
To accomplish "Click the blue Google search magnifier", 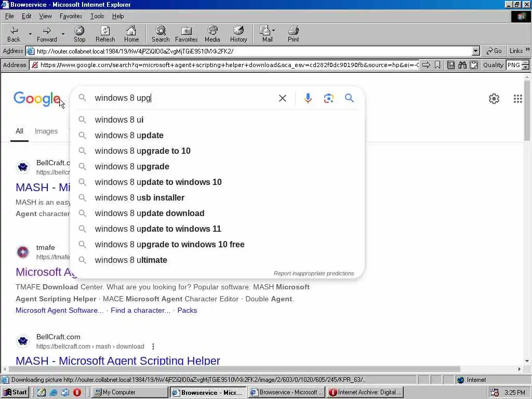I will point(349,98).
